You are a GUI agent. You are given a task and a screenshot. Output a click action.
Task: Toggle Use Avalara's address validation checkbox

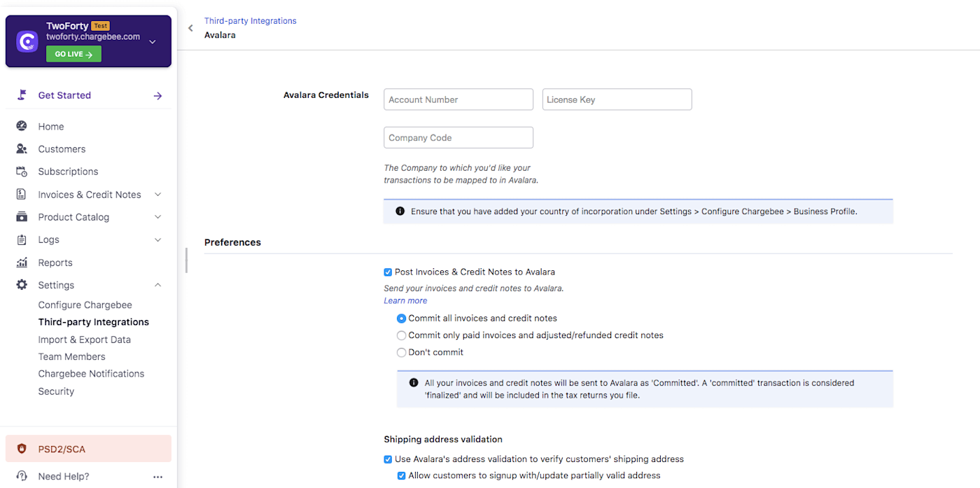[x=388, y=460]
